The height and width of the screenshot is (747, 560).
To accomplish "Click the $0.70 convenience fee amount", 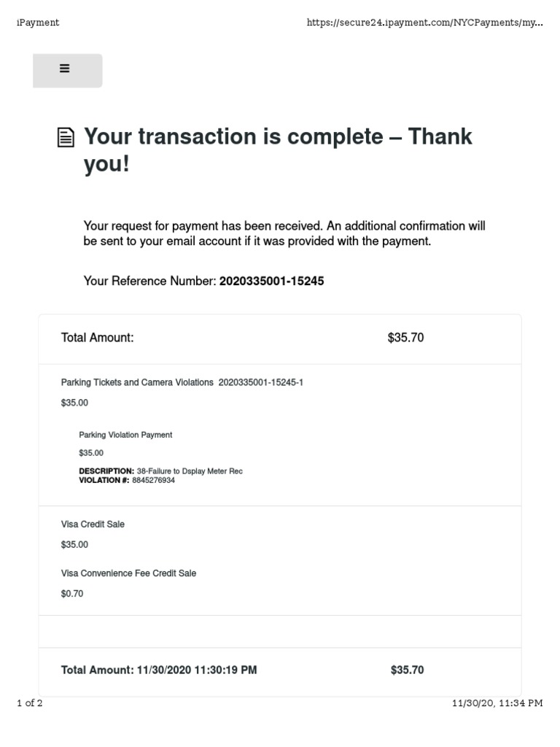I will [72, 594].
